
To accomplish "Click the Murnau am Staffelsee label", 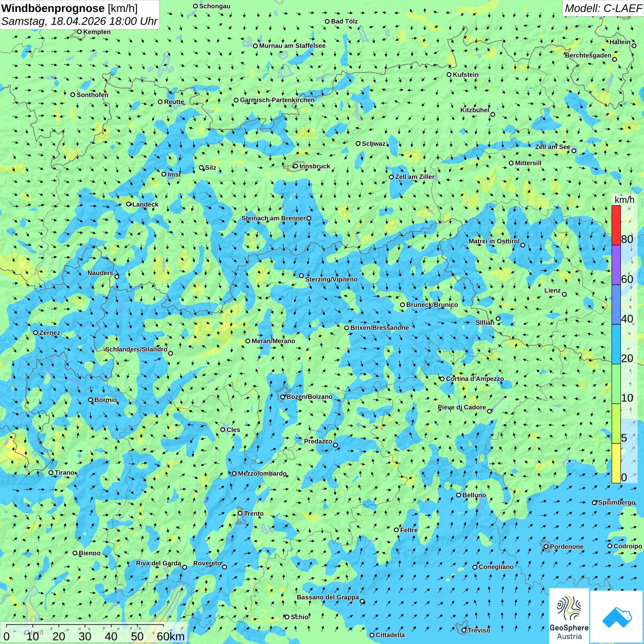I will (x=292, y=46).
